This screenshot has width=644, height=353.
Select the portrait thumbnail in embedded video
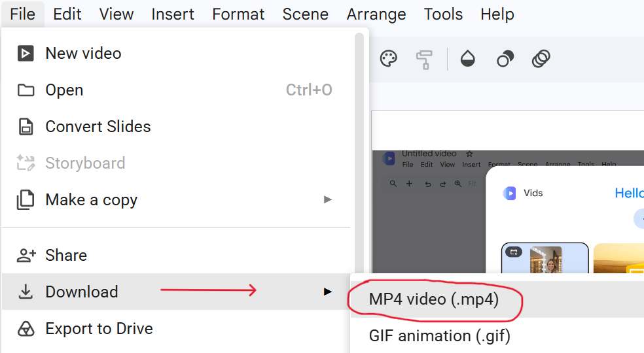pos(545,258)
